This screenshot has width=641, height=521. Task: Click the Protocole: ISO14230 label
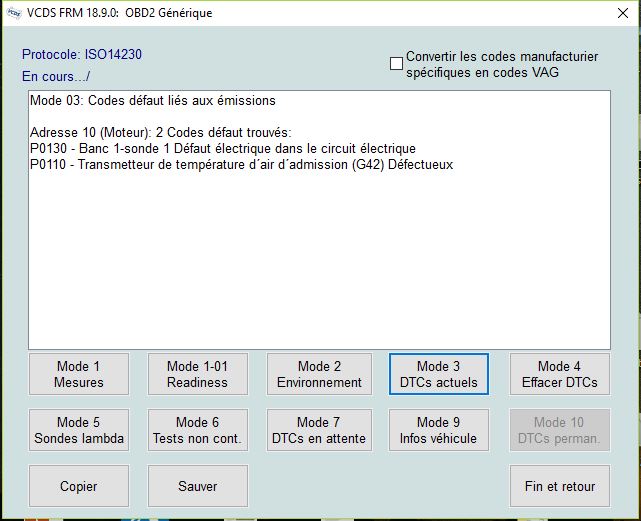tap(82, 54)
